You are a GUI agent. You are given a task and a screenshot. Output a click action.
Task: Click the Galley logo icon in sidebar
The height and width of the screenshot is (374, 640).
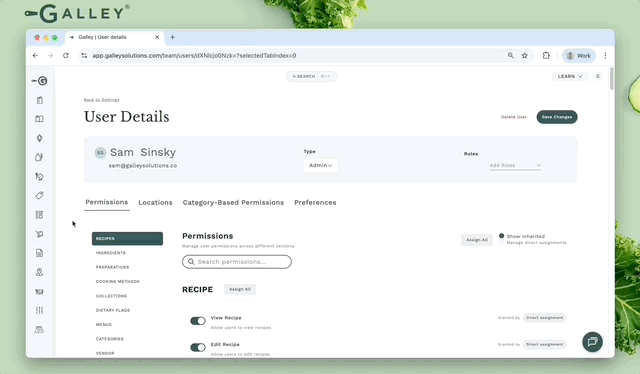click(x=40, y=81)
